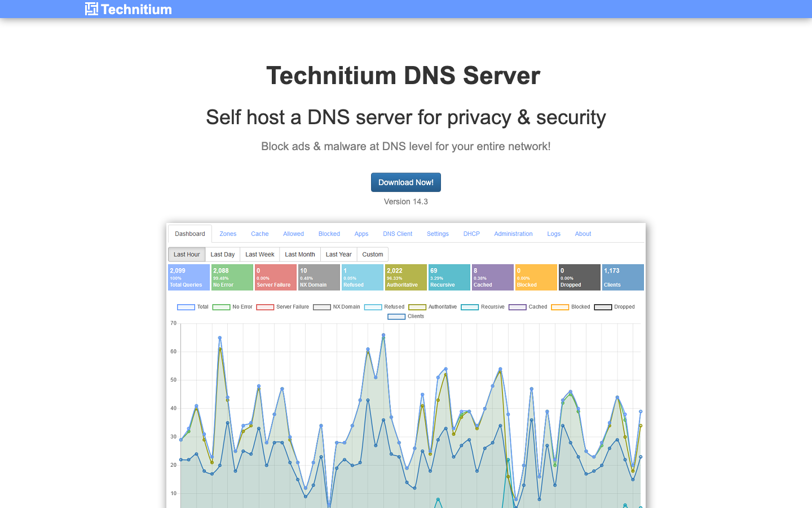Open the Zones tab
The width and height of the screenshot is (812, 508).
(228, 234)
